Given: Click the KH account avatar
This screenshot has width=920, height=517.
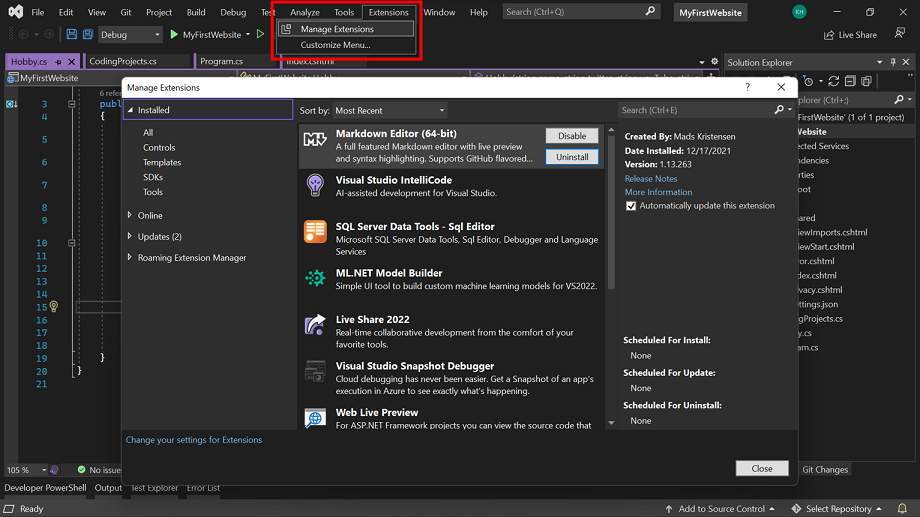Looking at the screenshot, I should click(799, 12).
